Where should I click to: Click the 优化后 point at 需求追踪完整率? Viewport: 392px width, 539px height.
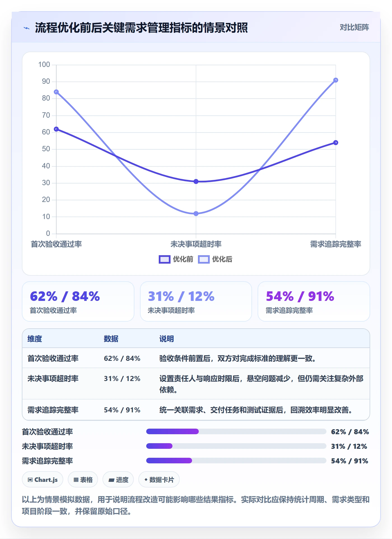click(336, 80)
